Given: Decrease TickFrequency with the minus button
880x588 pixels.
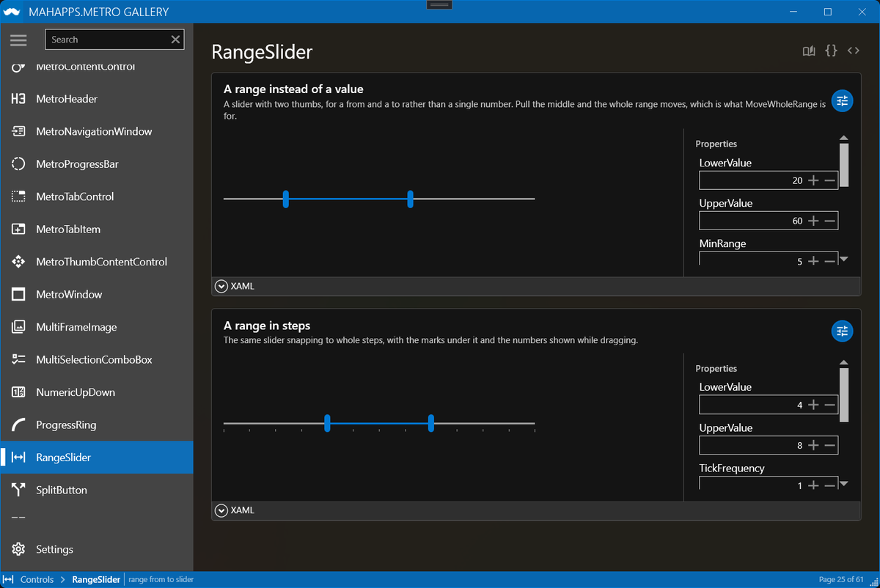Looking at the screenshot, I should pos(829,485).
